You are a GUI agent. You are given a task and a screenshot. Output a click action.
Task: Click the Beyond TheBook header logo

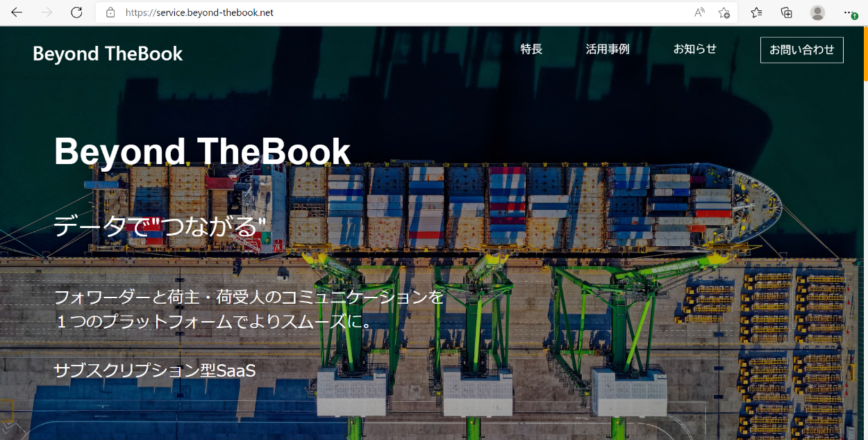coord(108,54)
